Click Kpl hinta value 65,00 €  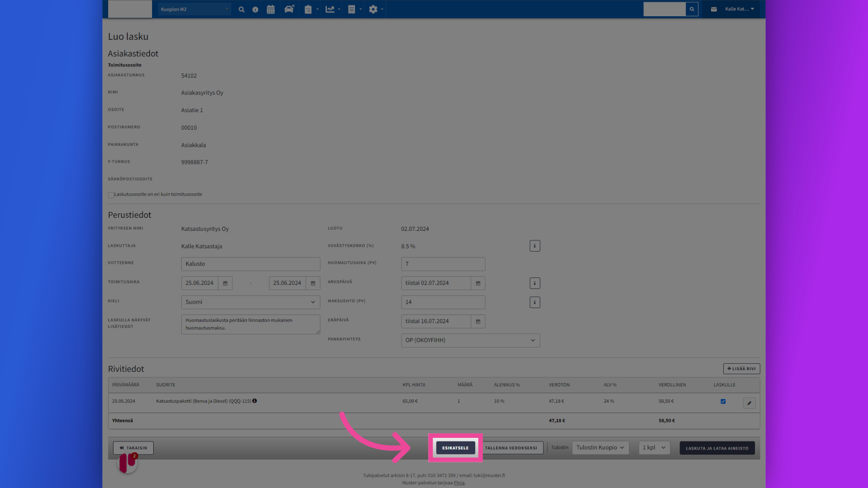tap(410, 401)
